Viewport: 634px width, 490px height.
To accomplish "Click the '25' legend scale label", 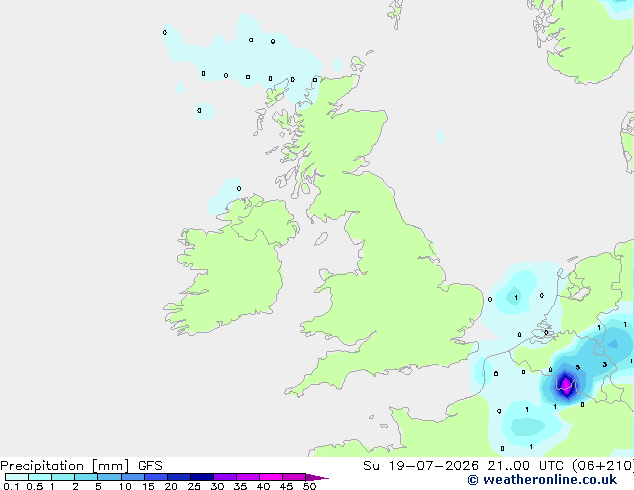I will 194,486.
